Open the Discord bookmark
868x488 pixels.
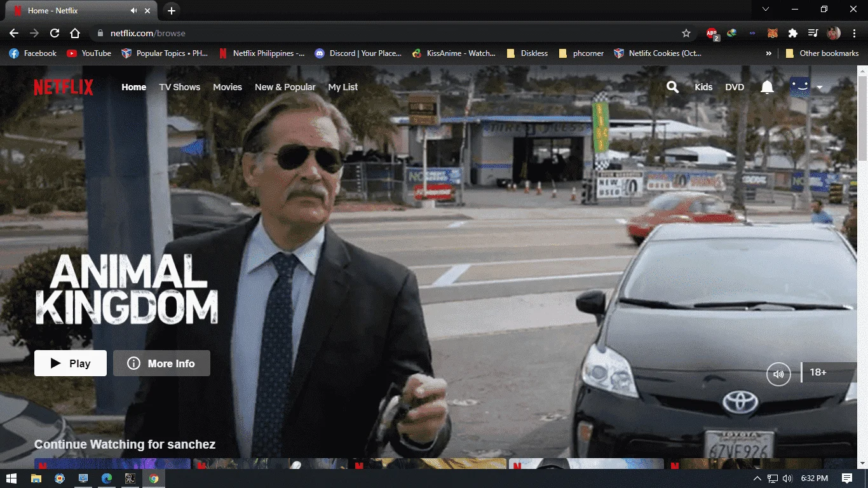point(358,53)
